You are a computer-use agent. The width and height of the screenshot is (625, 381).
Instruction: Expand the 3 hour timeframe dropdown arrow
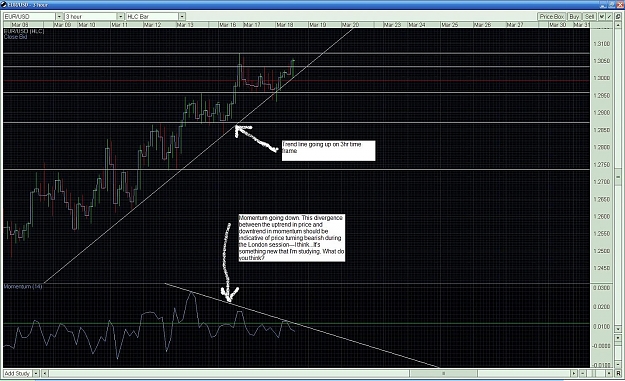tap(121, 16)
